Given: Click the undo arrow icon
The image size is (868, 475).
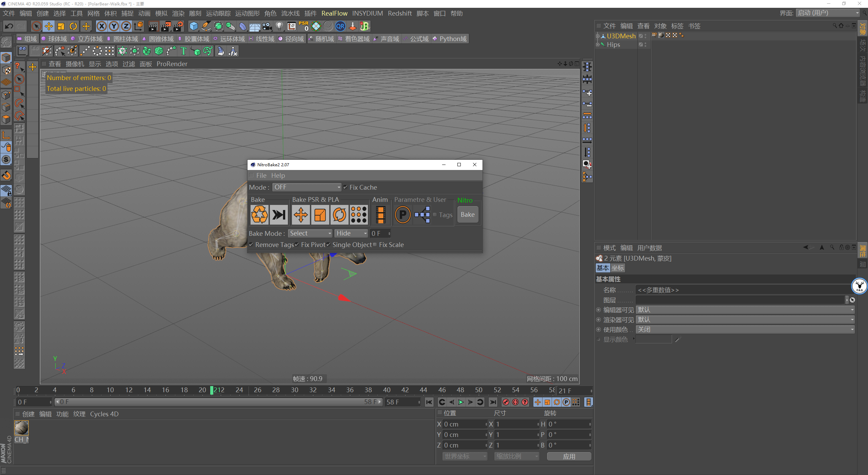Looking at the screenshot, I should [x=9, y=26].
